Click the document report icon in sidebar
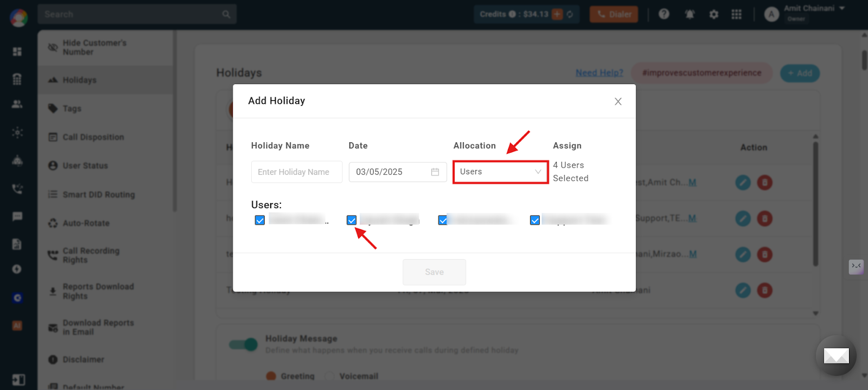Screen dimensions: 868x390 tap(17, 244)
